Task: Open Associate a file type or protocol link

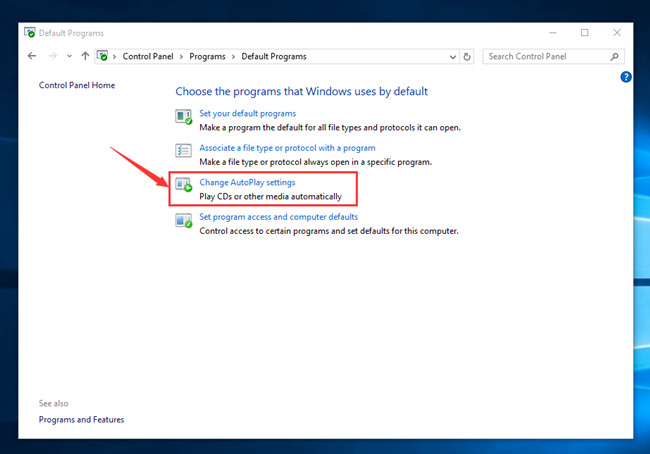Action: [287, 148]
